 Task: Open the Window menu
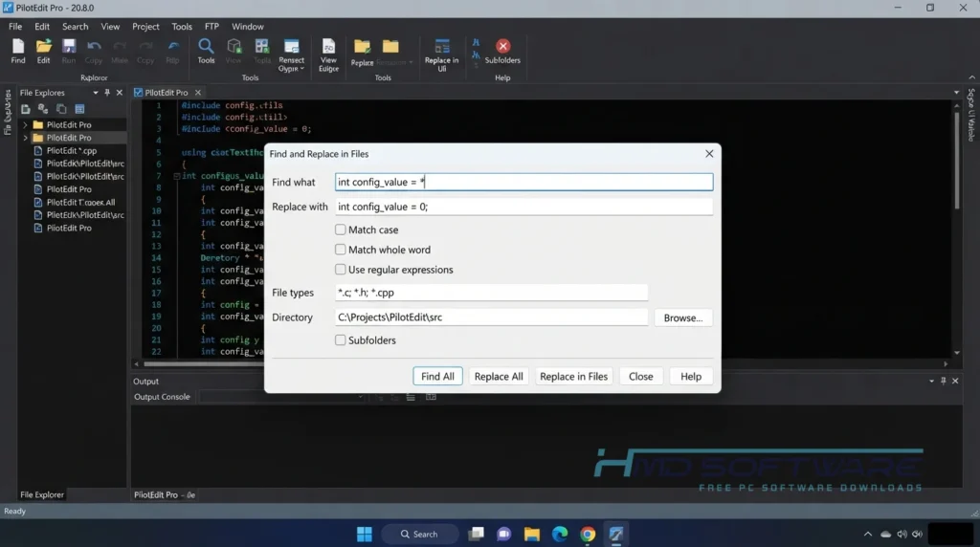coord(248,26)
